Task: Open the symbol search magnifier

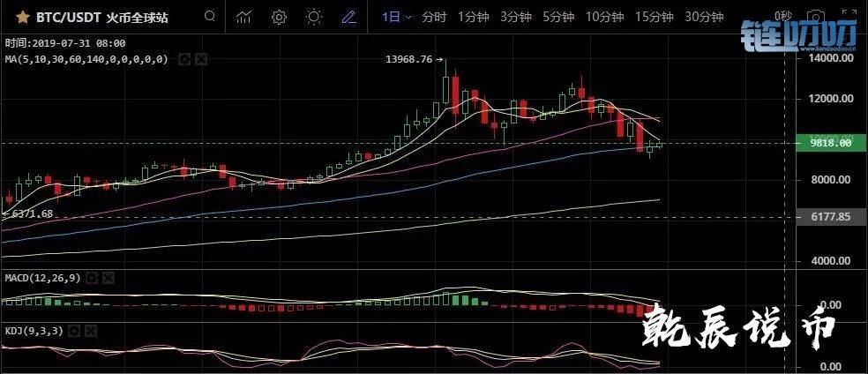Action: [x=209, y=17]
